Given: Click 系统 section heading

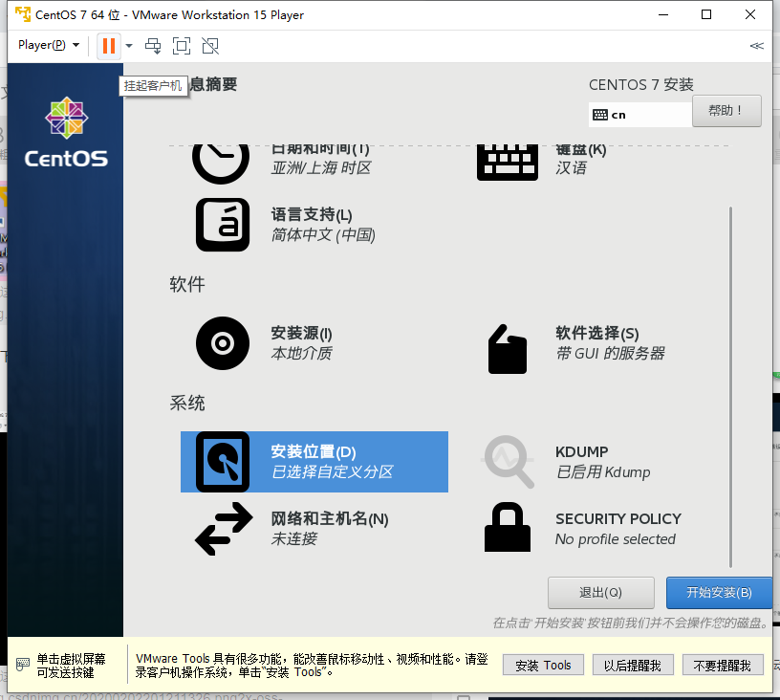Looking at the screenshot, I should tap(187, 403).
